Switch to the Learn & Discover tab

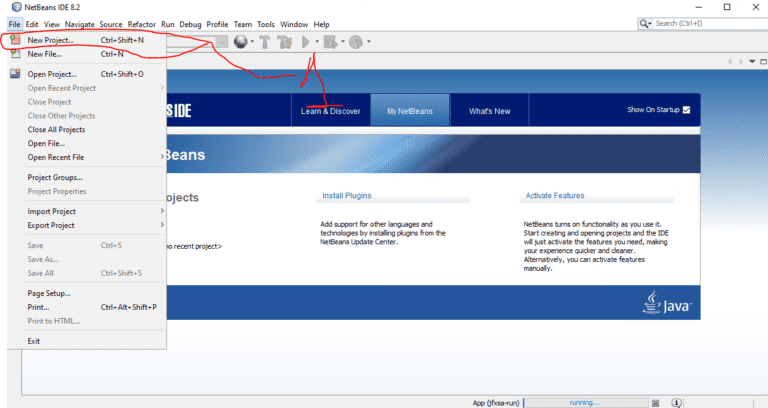pyautogui.click(x=330, y=111)
